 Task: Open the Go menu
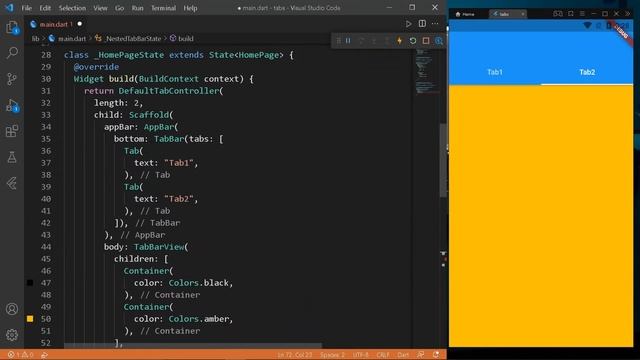(119, 8)
